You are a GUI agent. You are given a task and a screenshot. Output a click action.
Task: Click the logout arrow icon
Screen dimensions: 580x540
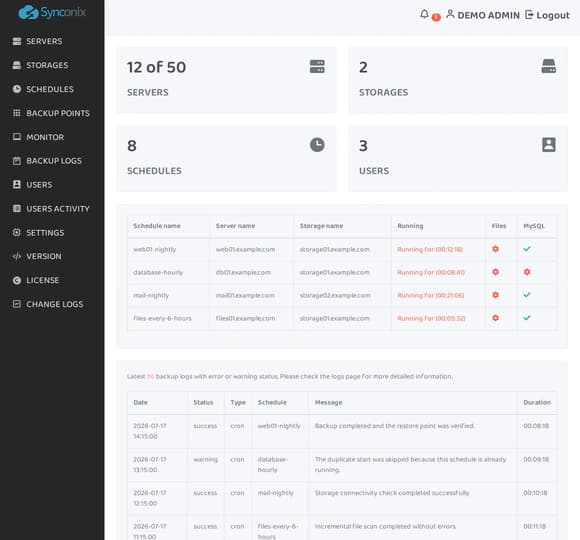click(529, 14)
